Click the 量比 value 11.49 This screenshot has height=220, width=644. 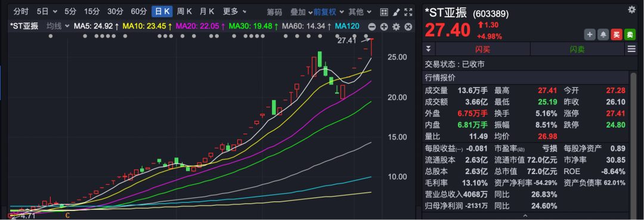pos(478,137)
